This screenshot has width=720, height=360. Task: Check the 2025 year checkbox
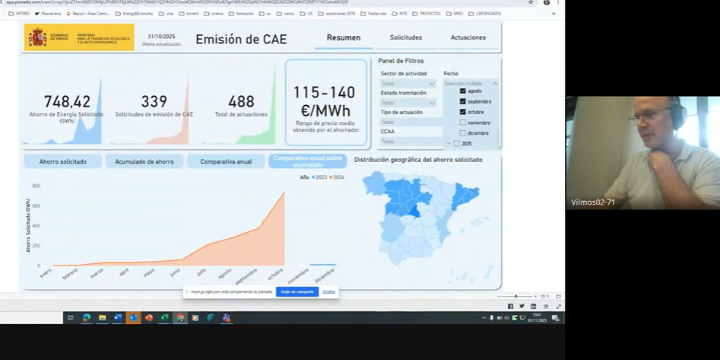pyautogui.click(x=456, y=144)
